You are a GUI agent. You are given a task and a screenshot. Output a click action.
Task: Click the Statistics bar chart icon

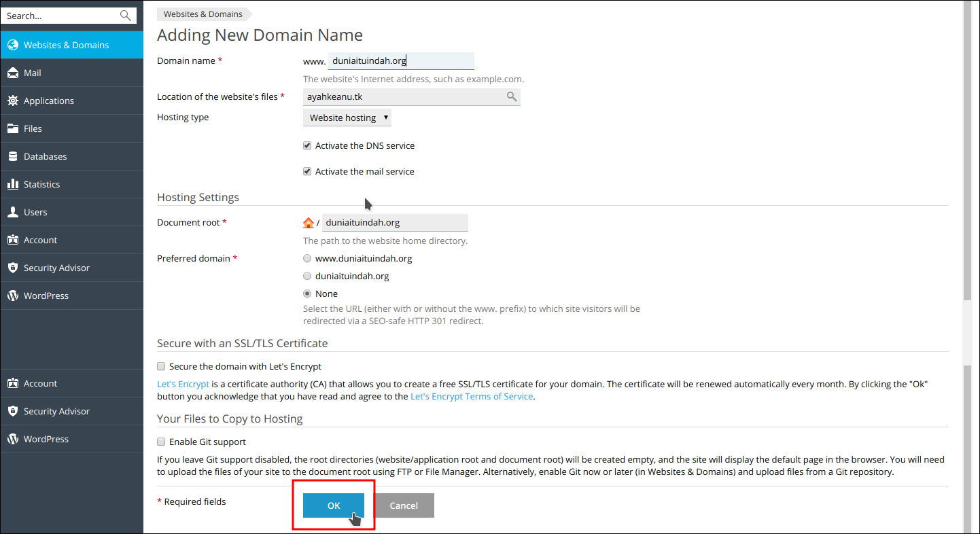coord(12,184)
